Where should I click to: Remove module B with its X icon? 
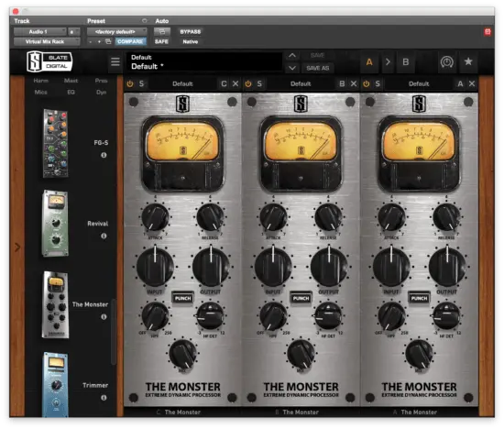pos(354,83)
